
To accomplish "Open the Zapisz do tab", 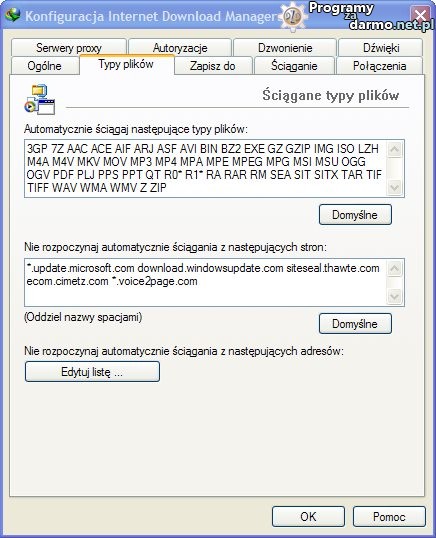I will click(x=213, y=66).
